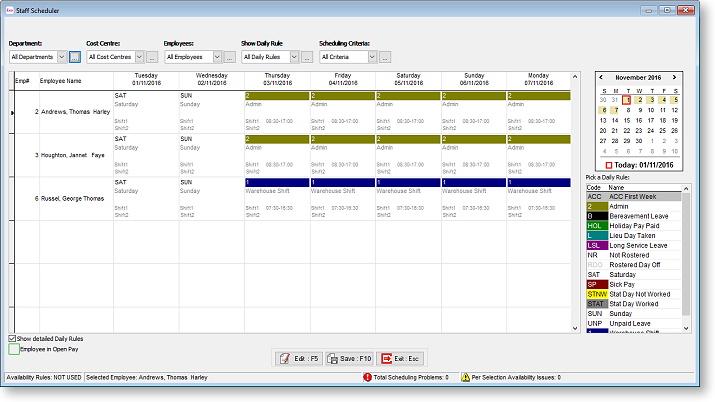Toggle the Employee in Open Pay box
Viewport: 715px width, 402px height.
click(13, 349)
